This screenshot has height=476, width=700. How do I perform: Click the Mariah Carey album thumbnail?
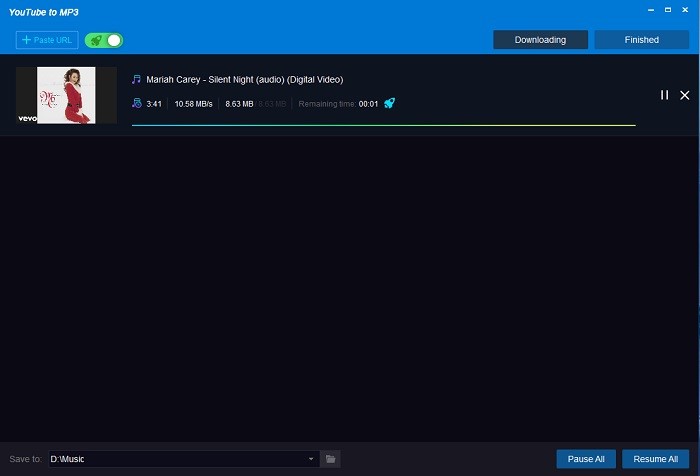tap(66, 95)
